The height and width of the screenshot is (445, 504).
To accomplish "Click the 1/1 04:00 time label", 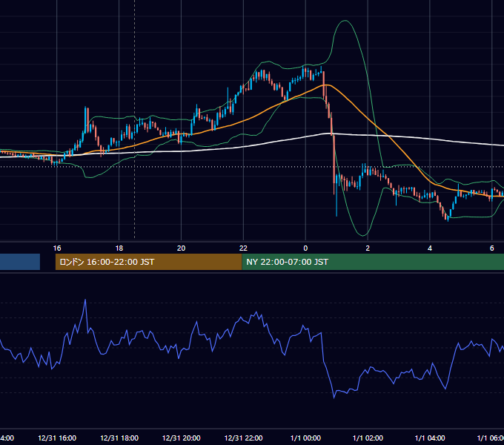I will tap(430, 438).
